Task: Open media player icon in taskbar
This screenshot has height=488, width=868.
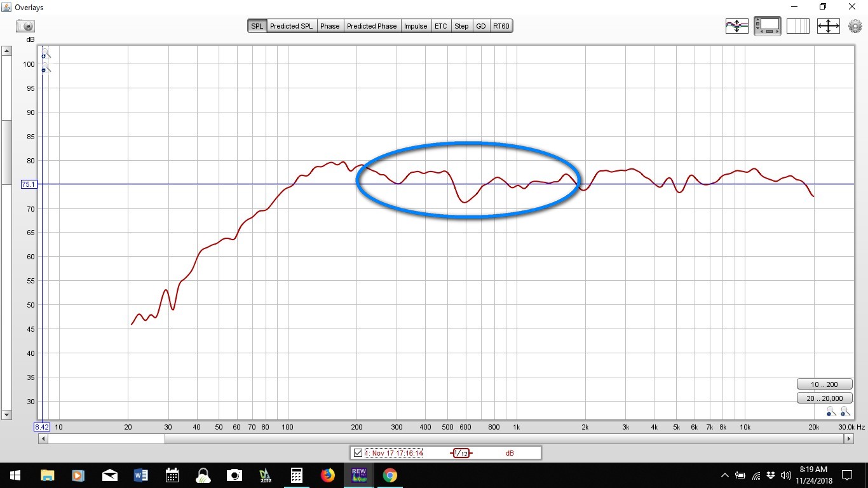Action: click(x=78, y=475)
